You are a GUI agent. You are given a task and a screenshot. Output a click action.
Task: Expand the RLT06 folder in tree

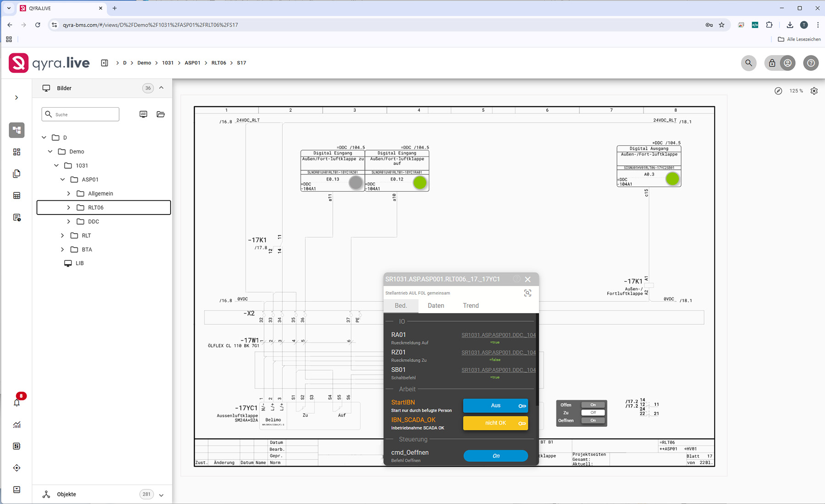point(69,208)
